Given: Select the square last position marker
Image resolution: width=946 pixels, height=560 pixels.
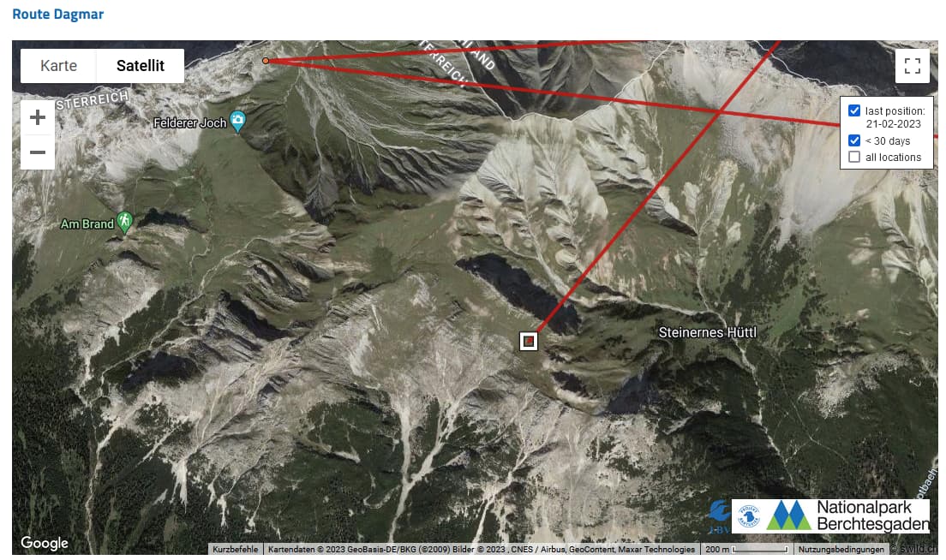Looking at the screenshot, I should click(x=529, y=341).
